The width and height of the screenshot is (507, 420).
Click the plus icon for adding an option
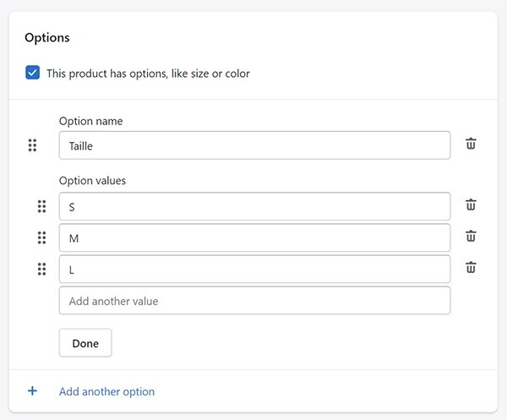click(32, 391)
